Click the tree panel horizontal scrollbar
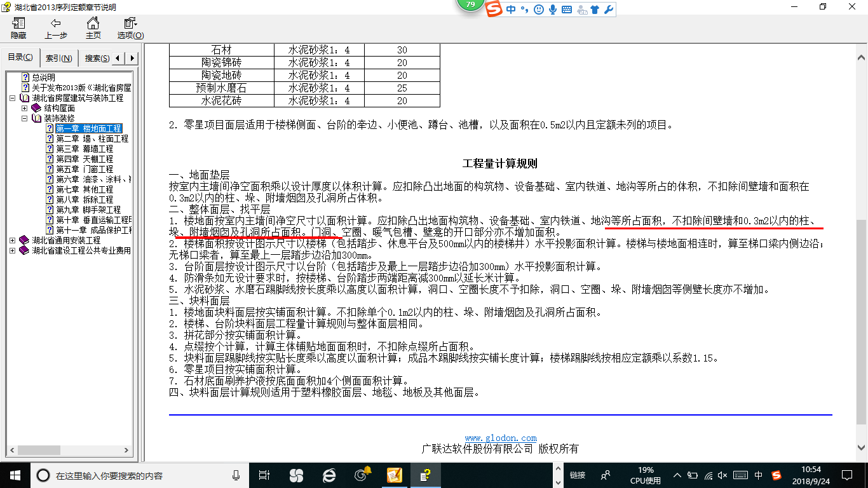868x488 pixels. pos(38,450)
